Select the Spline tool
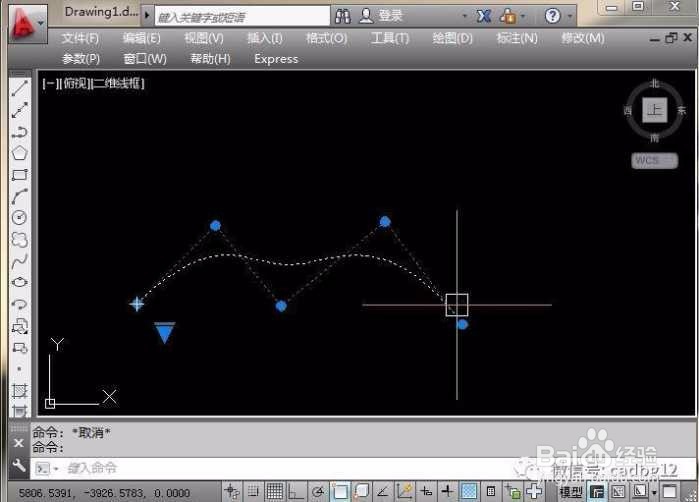This screenshot has height=502, width=699. pos(20,261)
